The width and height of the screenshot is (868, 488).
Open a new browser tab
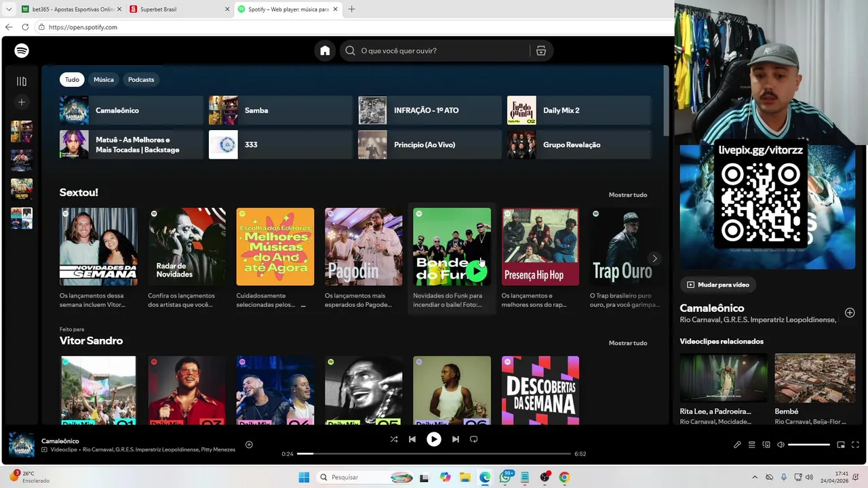[x=351, y=9]
